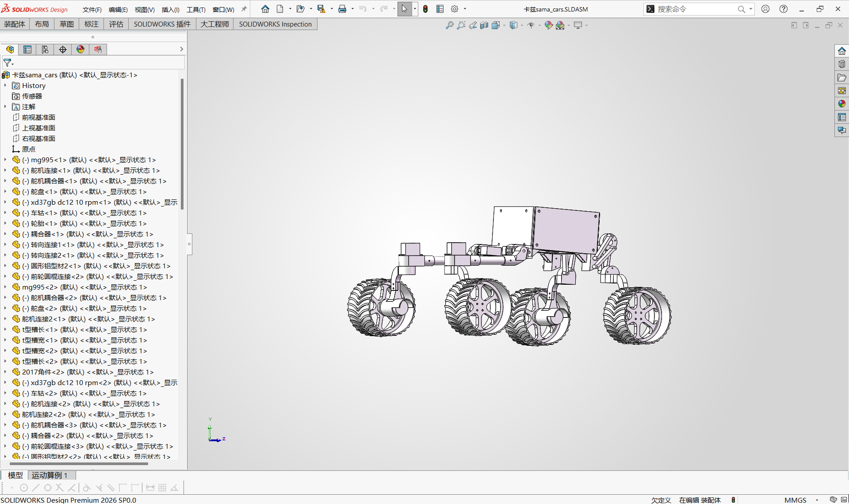This screenshot has height=504, width=849.
Task: Click the Home icon in top toolbar
Action: [265, 9]
